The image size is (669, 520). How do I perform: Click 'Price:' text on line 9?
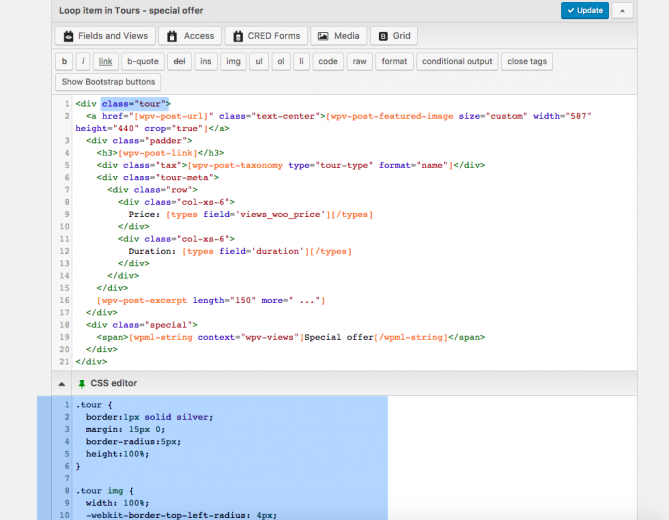click(x=144, y=214)
